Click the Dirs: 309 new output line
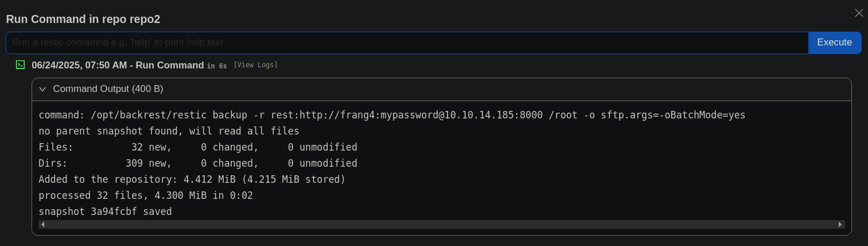 coord(198,163)
